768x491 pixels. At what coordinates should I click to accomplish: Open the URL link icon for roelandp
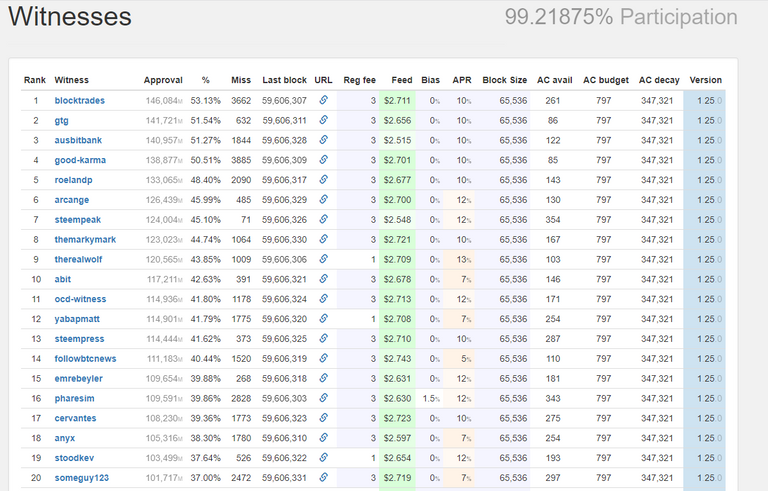(323, 179)
